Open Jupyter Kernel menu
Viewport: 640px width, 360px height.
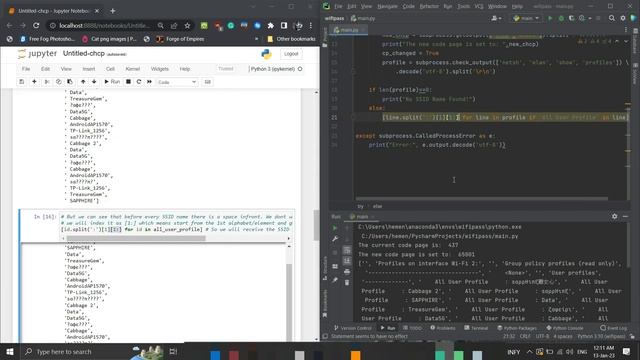(x=133, y=69)
